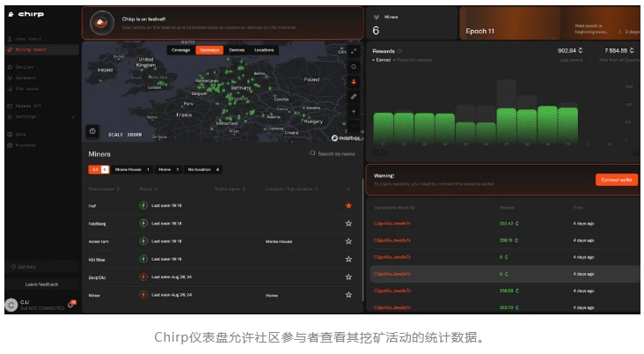Zoom out on the map
Image resolution: width=644 pixels, height=354 pixels.
click(x=354, y=125)
